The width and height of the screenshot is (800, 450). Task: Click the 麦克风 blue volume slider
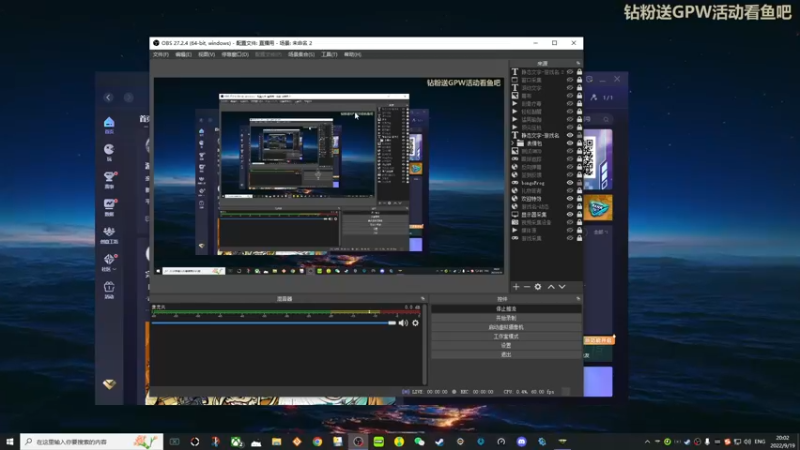pos(273,323)
